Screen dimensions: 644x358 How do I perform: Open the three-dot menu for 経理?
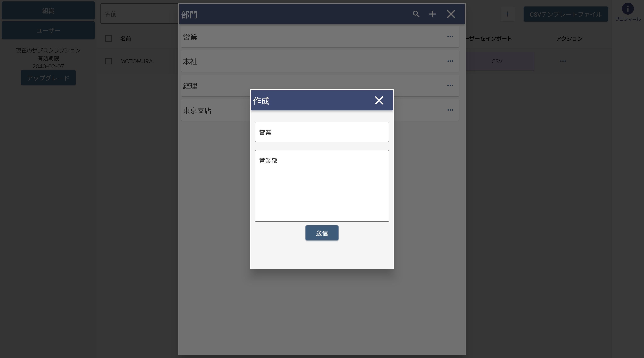[x=450, y=86]
